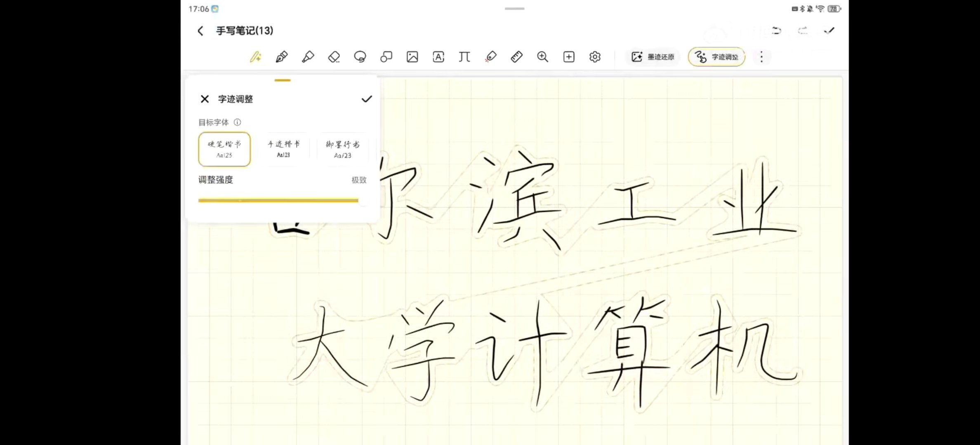Choose the 硬笔楷书 target font
Screen dimensions: 980x445
coord(224,149)
